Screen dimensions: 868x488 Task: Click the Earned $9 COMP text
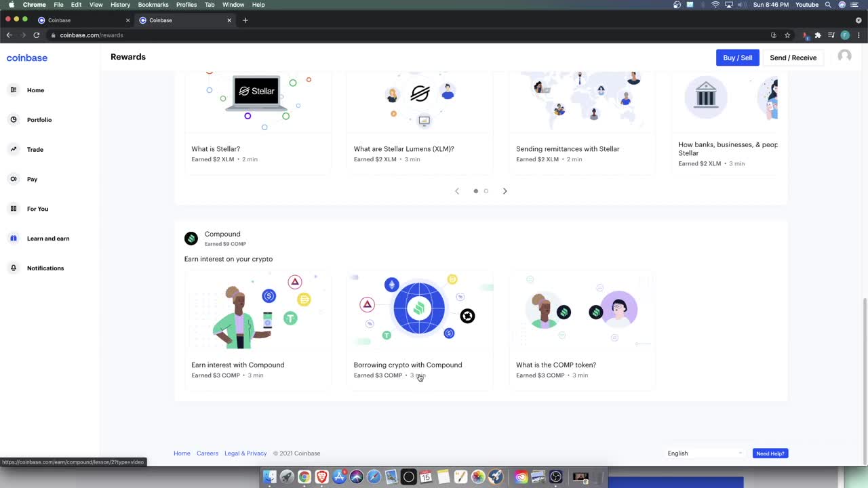[225, 244]
